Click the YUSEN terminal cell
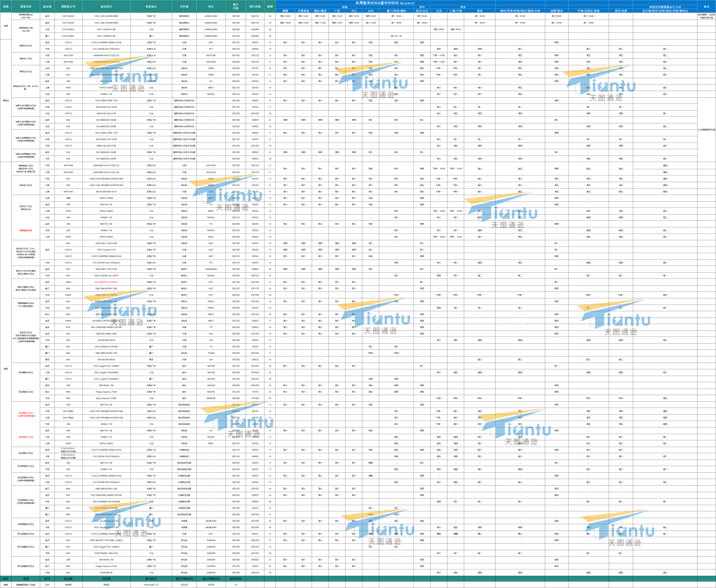This screenshot has width=716, height=588. (x=211, y=353)
